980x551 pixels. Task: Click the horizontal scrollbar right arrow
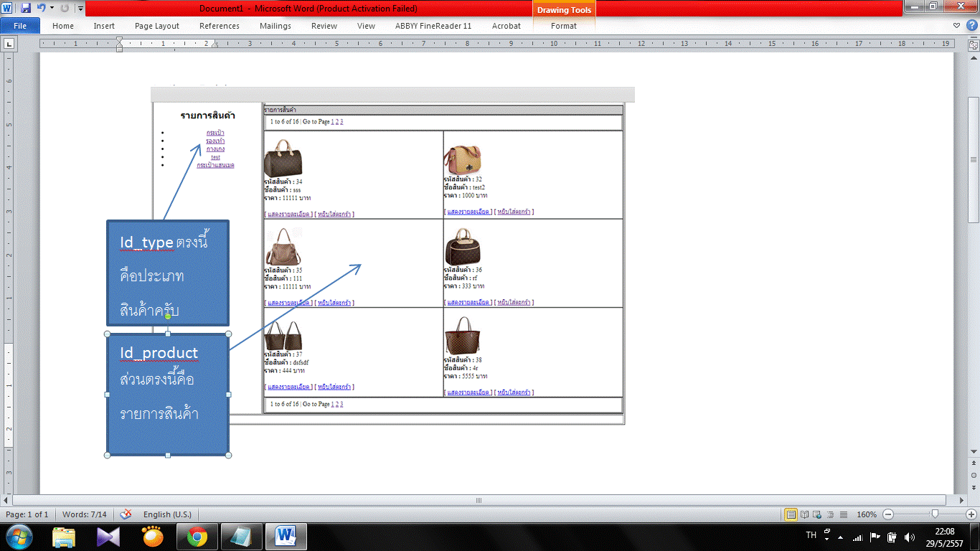(961, 500)
